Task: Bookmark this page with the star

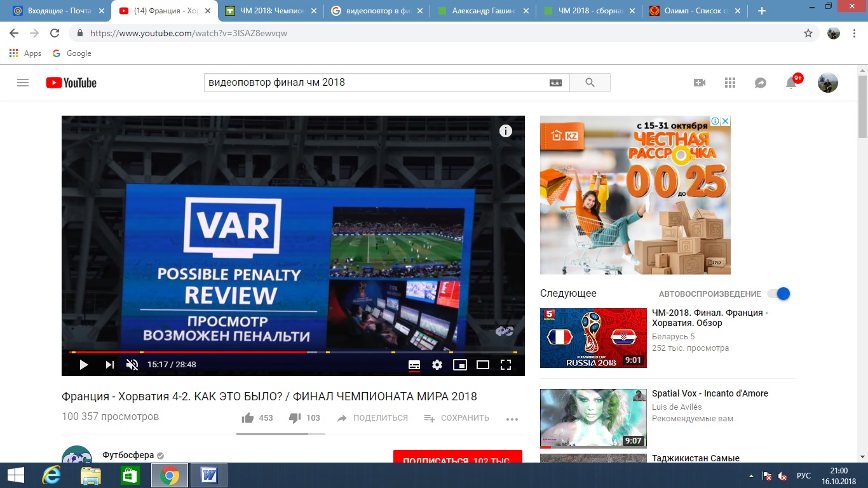Action: point(808,33)
